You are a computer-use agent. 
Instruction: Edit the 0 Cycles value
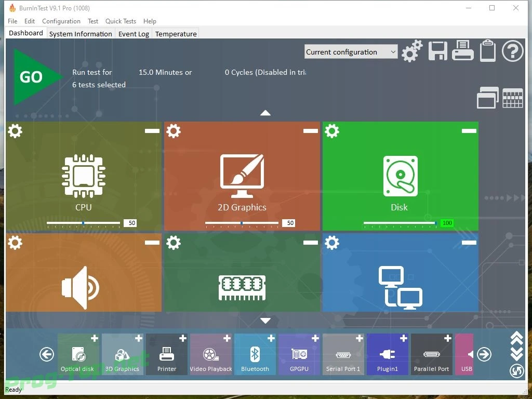point(265,72)
